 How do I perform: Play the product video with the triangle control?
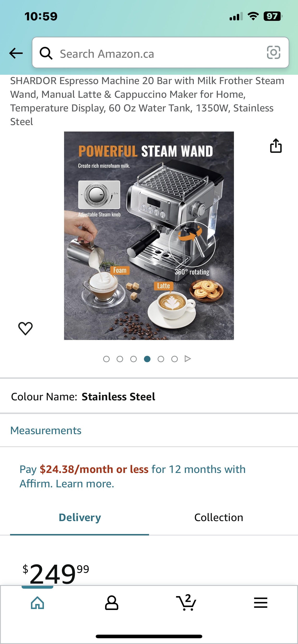tap(188, 358)
